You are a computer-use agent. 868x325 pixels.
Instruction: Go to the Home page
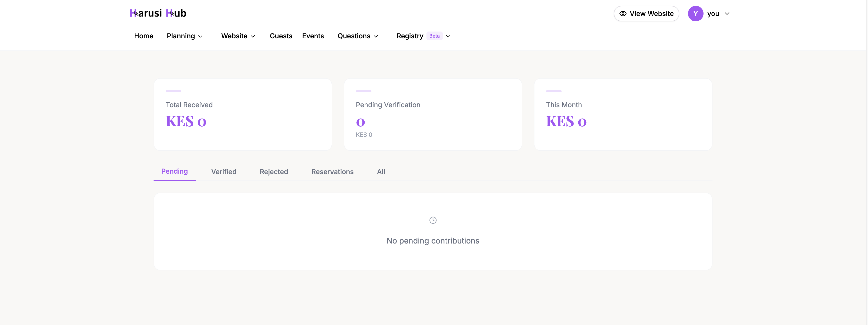pyautogui.click(x=144, y=36)
